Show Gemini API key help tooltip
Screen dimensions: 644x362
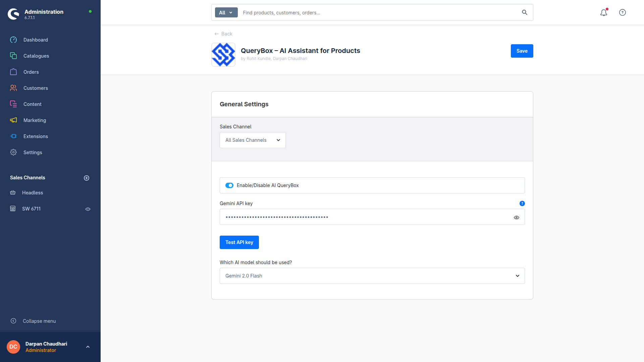click(522, 203)
